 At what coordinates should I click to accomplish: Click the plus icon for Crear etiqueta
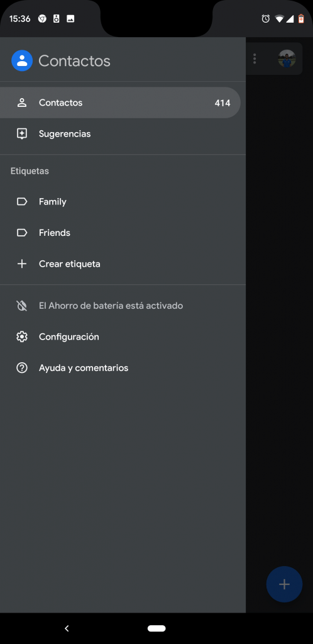click(22, 264)
